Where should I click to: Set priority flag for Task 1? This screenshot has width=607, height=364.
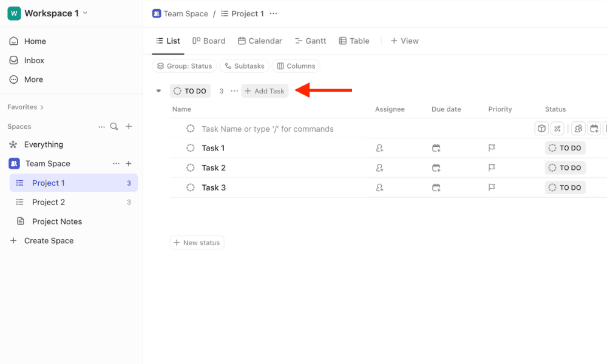[492, 148]
